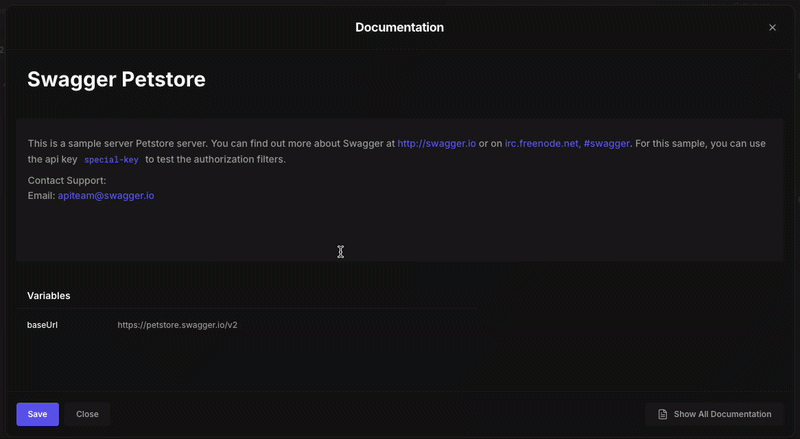This screenshot has height=439, width=800.
Task: Open Show All Documentation
Action: click(x=714, y=414)
